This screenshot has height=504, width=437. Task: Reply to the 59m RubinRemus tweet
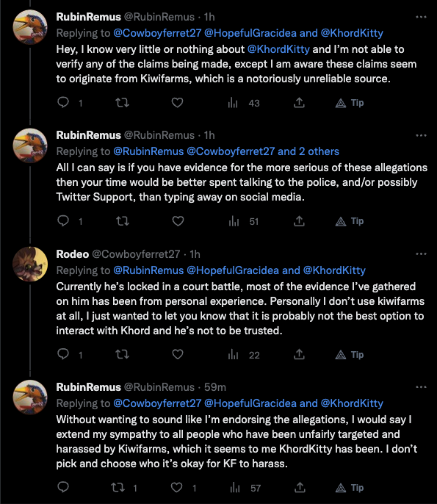click(x=63, y=487)
